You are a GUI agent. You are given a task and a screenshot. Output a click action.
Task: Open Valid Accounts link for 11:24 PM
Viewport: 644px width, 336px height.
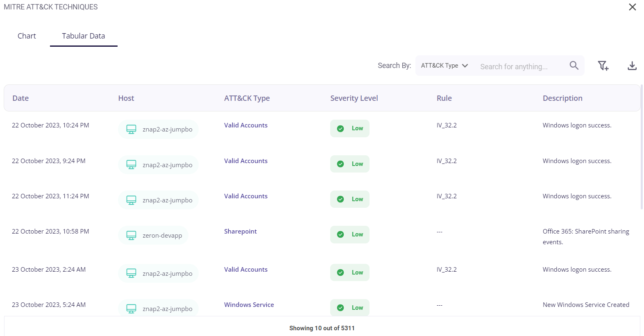246,196
